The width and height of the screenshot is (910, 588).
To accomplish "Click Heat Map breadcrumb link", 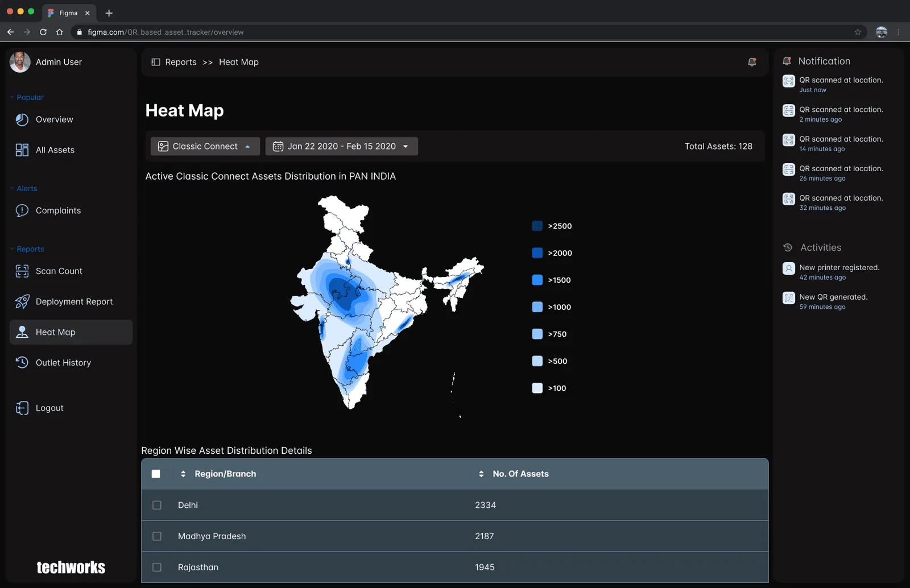I will 239,62.
